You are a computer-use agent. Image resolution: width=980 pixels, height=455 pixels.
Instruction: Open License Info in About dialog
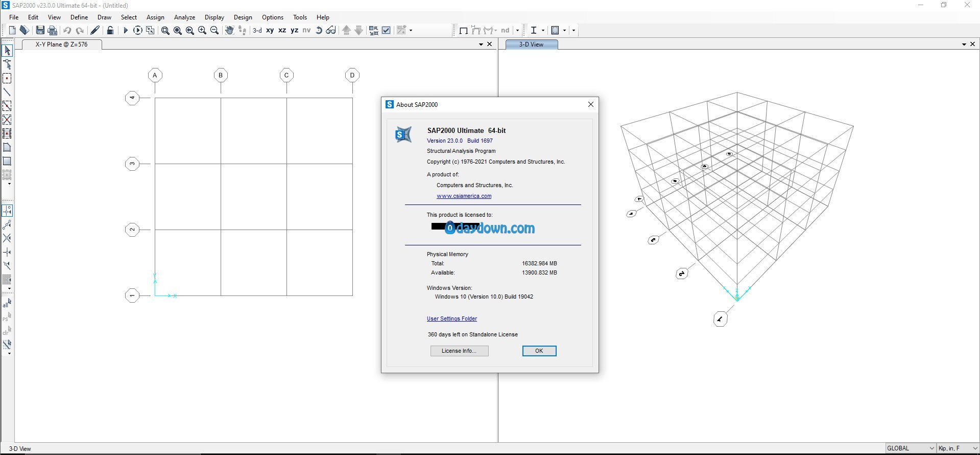pyautogui.click(x=459, y=351)
